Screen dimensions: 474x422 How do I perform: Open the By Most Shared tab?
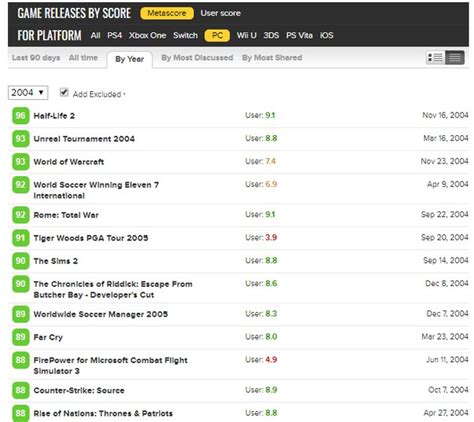272,58
